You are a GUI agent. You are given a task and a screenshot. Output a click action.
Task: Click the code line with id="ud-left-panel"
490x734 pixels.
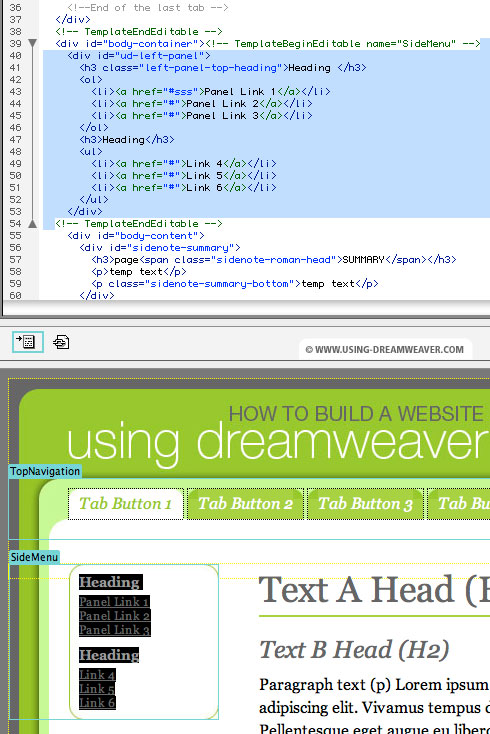point(139,56)
